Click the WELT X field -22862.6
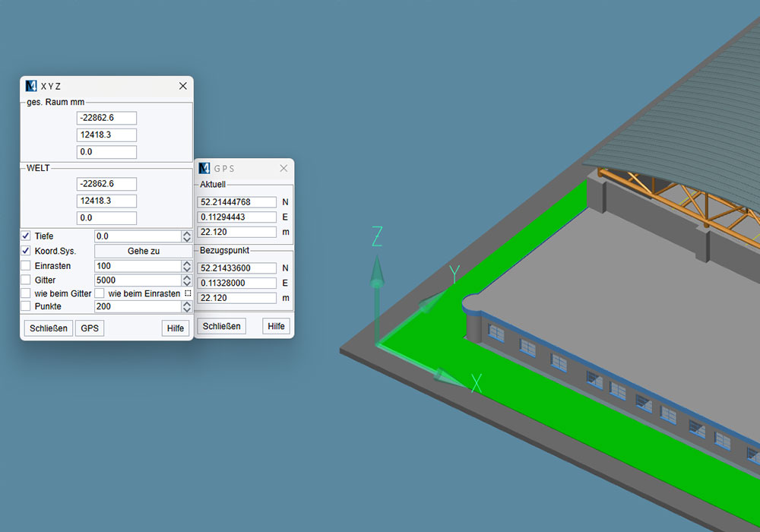The width and height of the screenshot is (760, 532). [106, 184]
